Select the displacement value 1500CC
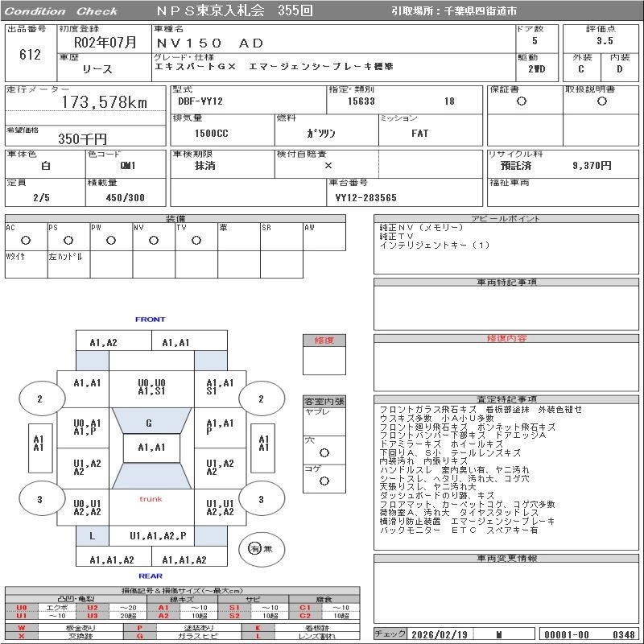Image resolution: width=644 pixels, height=644 pixels. [x=211, y=133]
